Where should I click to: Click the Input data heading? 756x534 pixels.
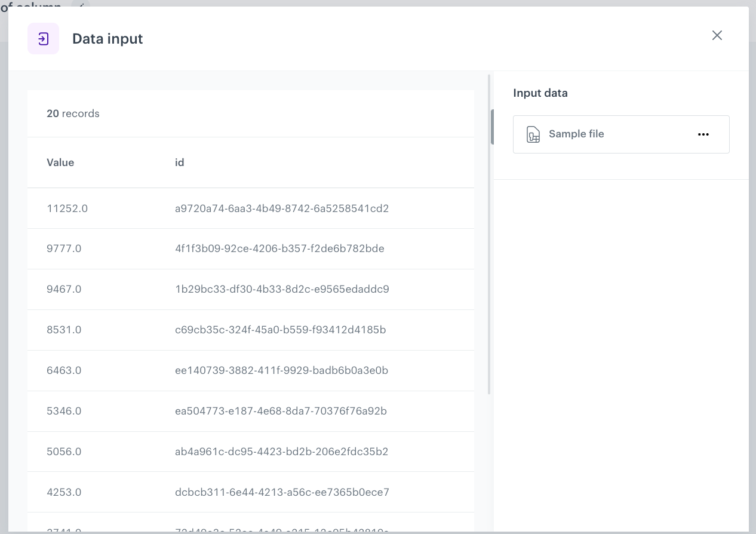tap(540, 93)
